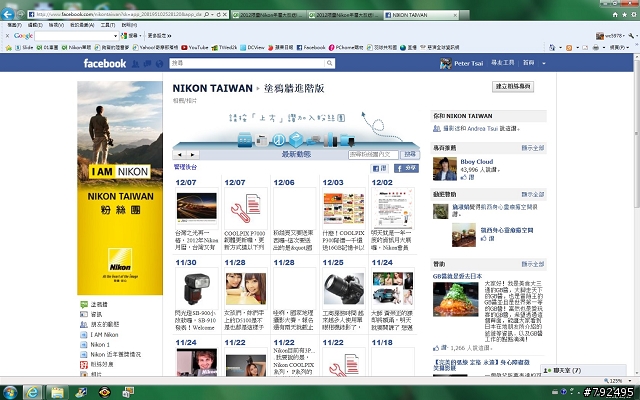The width and height of the screenshot is (640, 400).
Task: Open the chat bar at bottom right
Action: (x=583, y=371)
